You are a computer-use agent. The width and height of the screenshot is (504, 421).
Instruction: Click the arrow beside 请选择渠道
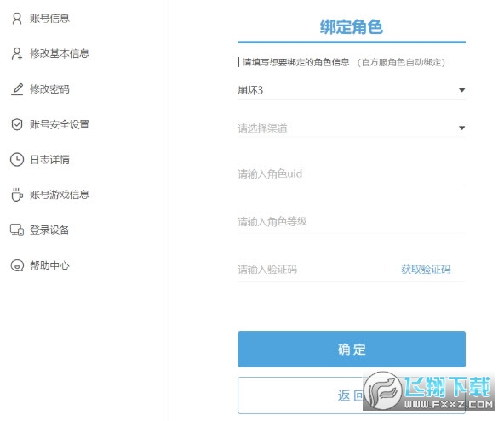461,128
